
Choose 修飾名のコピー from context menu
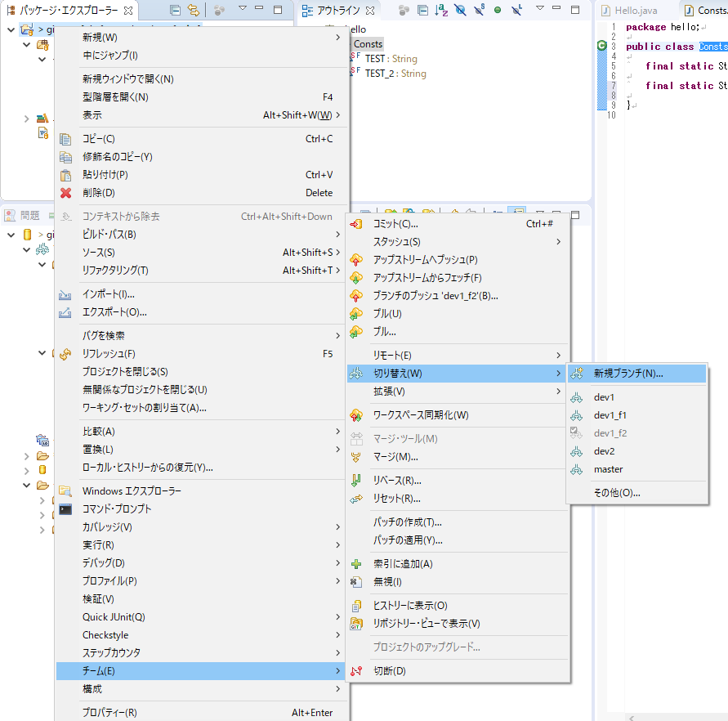click(202, 157)
